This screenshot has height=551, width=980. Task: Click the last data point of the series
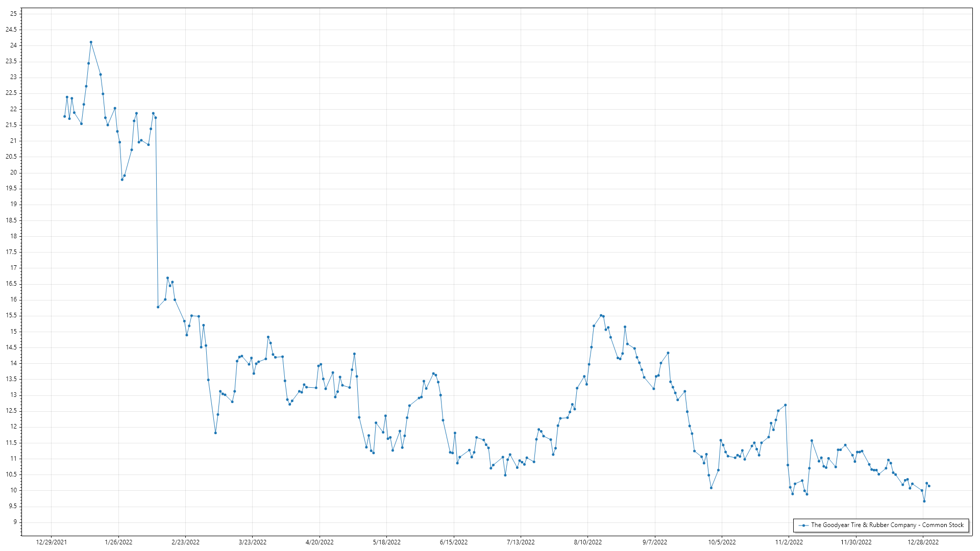[x=929, y=486]
